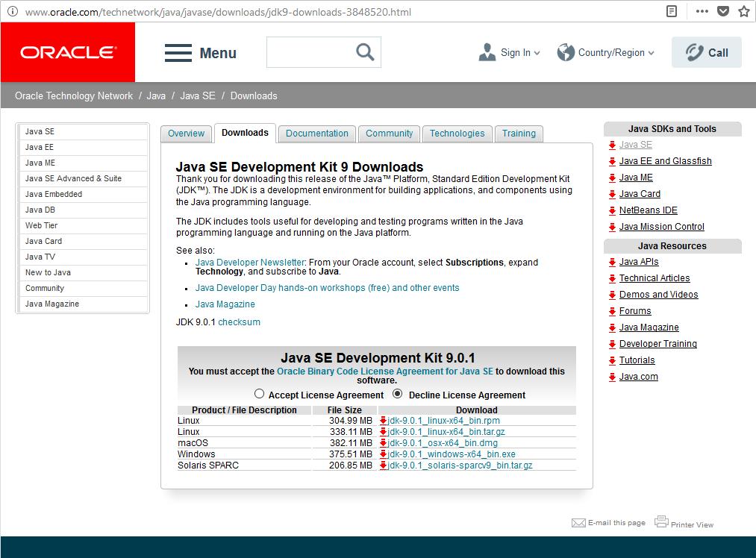Screen dimensions: 756x558
Task: Open the Technologies tab
Action: point(457,134)
